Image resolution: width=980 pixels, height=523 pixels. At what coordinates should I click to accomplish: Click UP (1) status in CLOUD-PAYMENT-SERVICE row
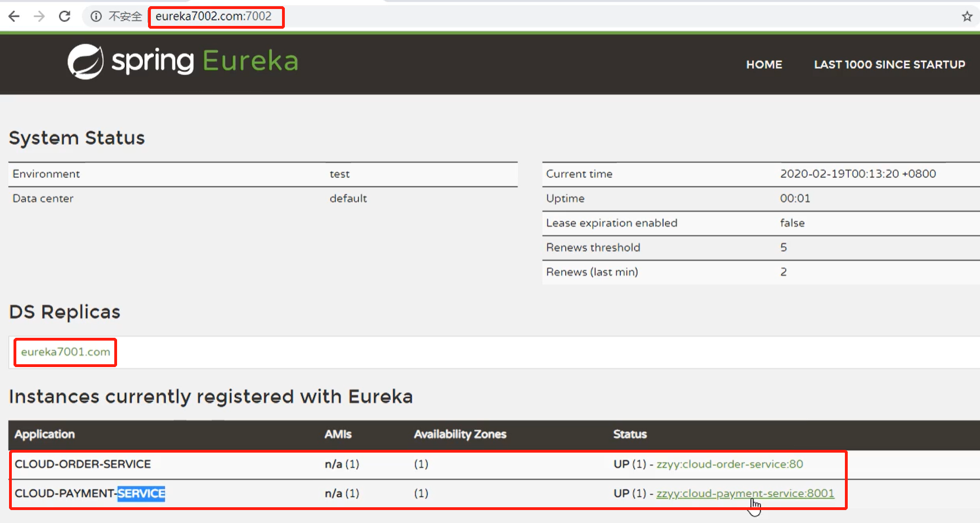tap(630, 493)
